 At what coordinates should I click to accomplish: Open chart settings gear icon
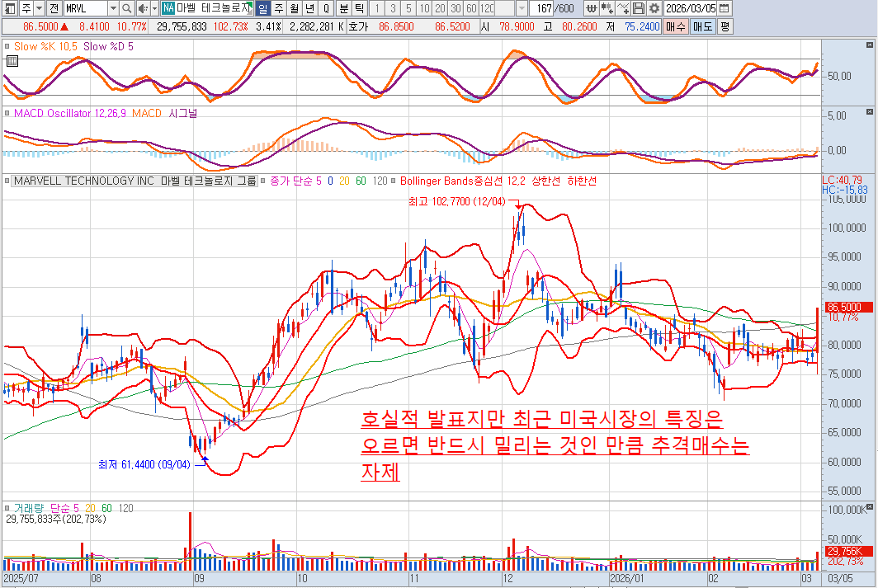(654, 8)
